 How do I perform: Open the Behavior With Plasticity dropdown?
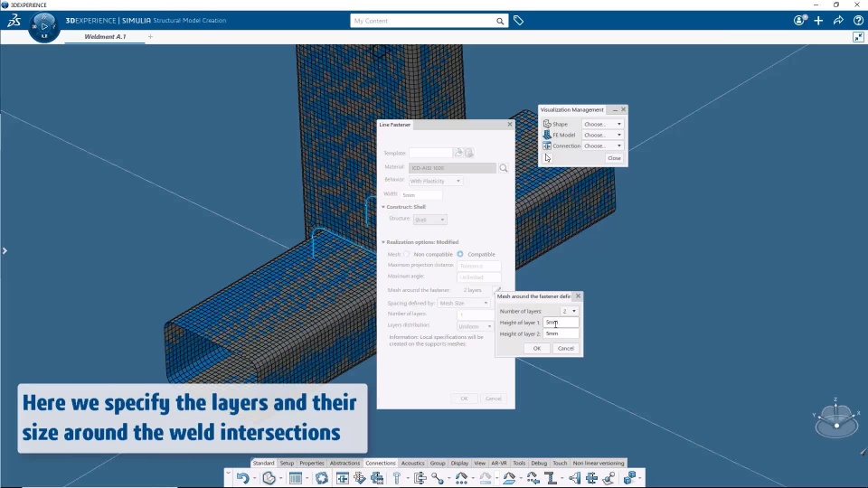click(x=435, y=181)
